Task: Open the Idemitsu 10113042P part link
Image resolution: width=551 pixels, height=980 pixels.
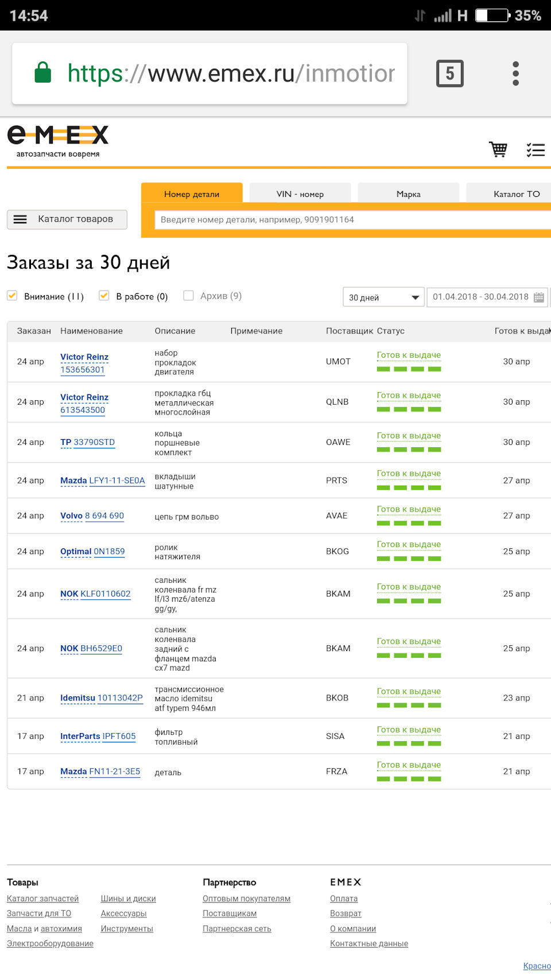Action: (102, 698)
